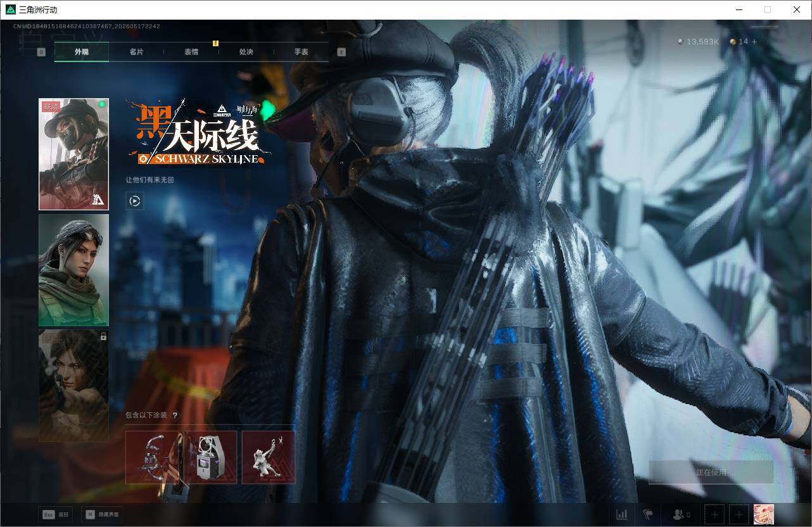Switch to the 外观 tab
Screen dimensions: 812x527
tap(82, 52)
